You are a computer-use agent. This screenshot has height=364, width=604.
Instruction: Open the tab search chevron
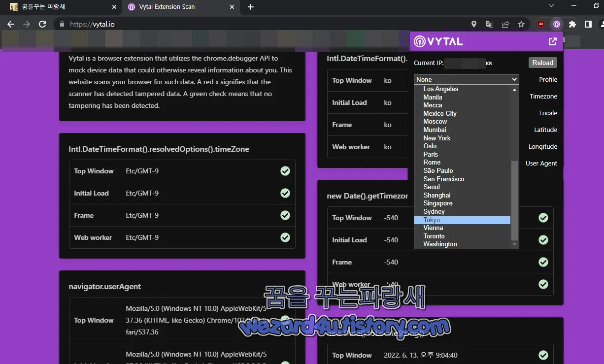[x=551, y=6]
